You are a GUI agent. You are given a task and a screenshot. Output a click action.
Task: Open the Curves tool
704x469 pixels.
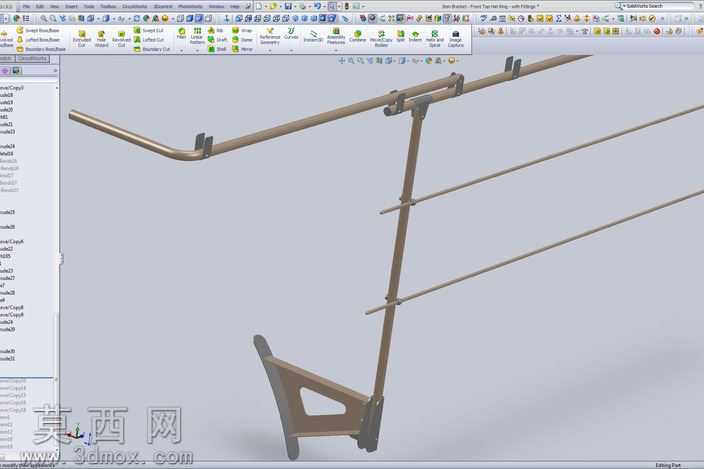tap(291, 33)
